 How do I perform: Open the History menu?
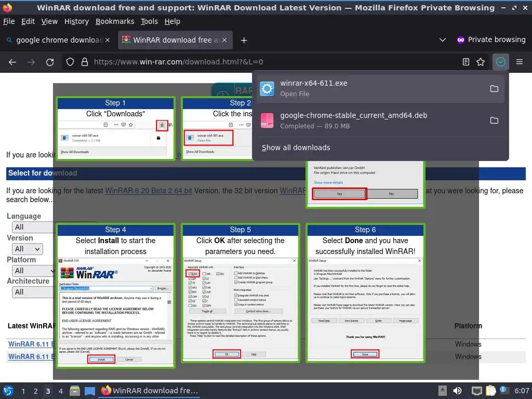coord(76,21)
